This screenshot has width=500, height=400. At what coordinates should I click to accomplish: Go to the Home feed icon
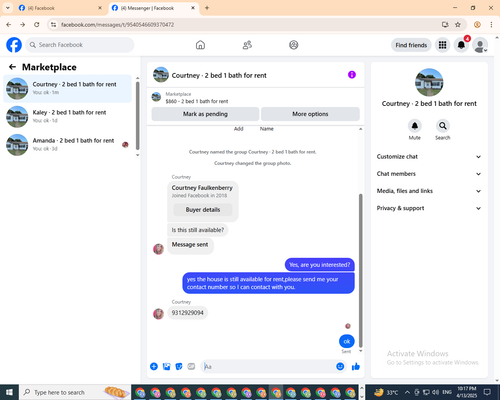pos(200,45)
